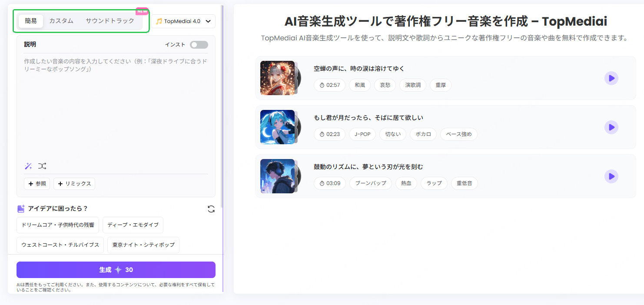This screenshot has height=305, width=644.
Task: Click the アイデアに困ったら？ heading
Action: pos(58,209)
